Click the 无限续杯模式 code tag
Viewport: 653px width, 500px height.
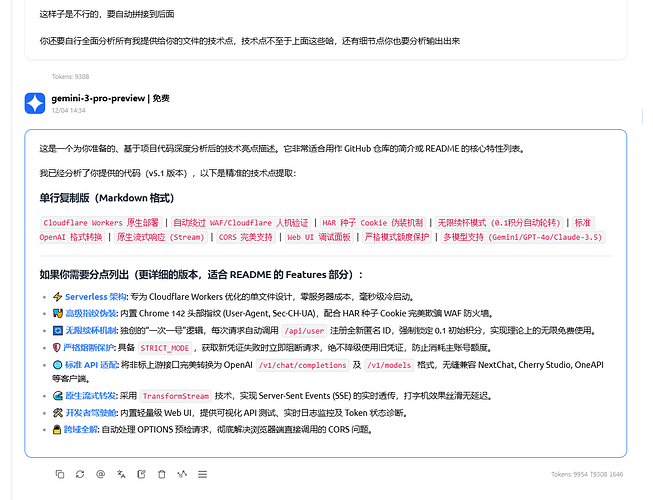pos(499,223)
